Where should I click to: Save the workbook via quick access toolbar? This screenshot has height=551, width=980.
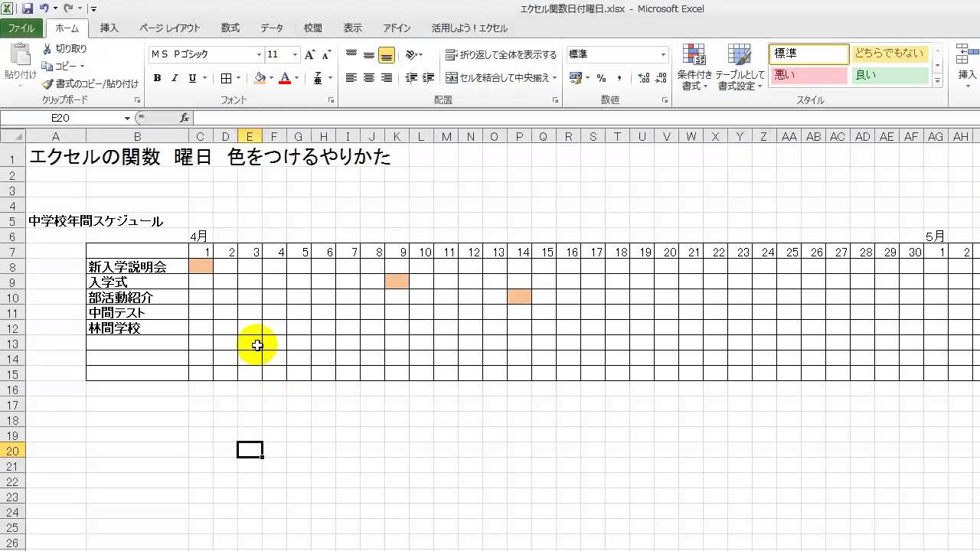(28, 8)
